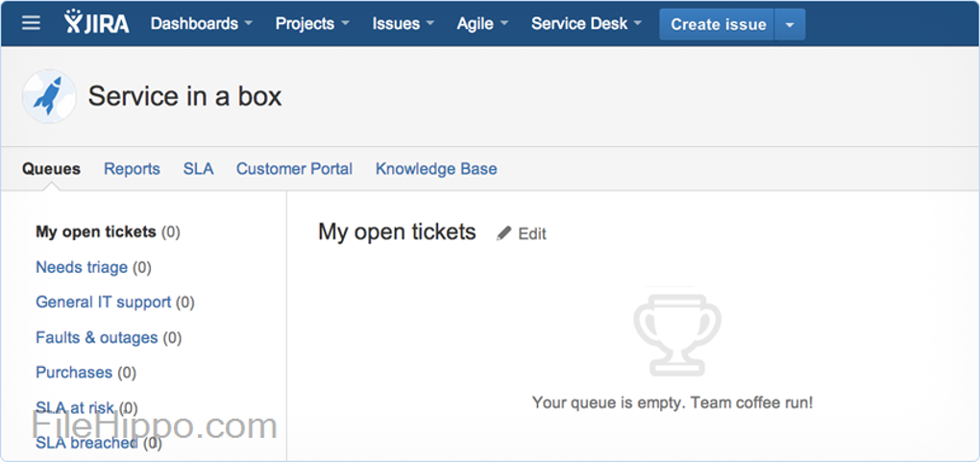980x462 pixels.
Task: Open the SLA tab
Action: [198, 169]
